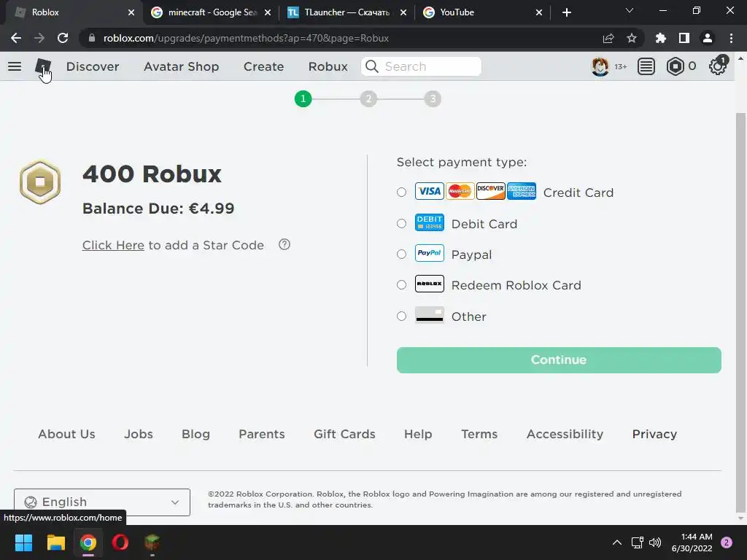Click step 1 of the checkout progress

(303, 98)
